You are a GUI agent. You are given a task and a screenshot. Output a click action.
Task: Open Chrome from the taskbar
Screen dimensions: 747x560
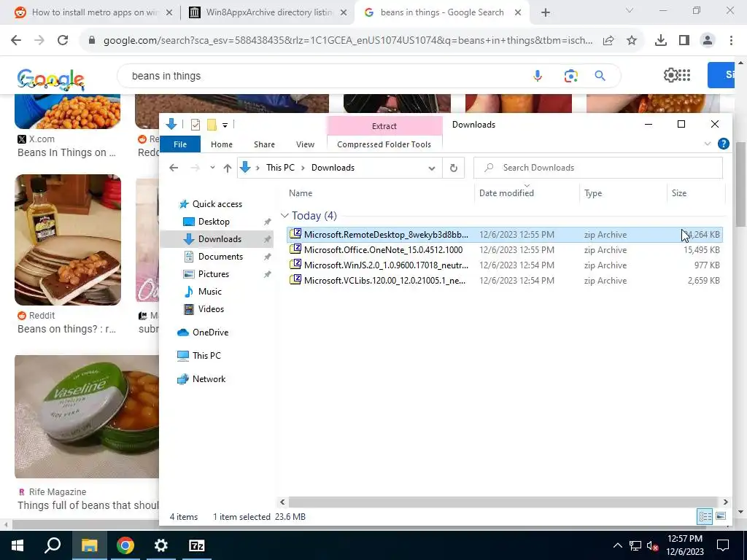coord(125,545)
